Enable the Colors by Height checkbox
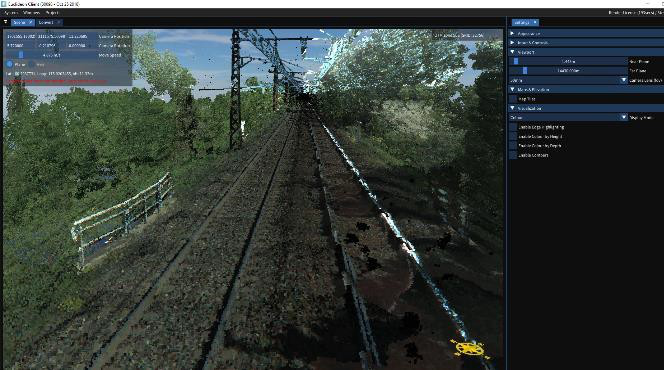This screenshot has height=370, width=664. point(513,136)
